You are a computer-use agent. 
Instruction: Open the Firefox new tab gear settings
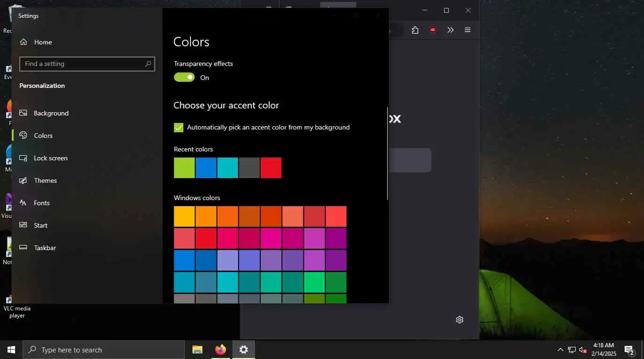tap(460, 320)
